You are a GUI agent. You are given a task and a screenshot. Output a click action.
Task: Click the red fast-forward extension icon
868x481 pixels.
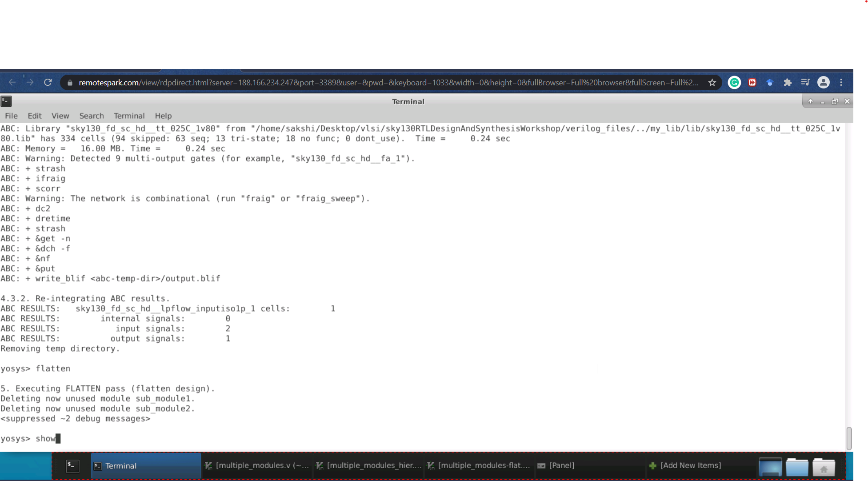pos(752,82)
